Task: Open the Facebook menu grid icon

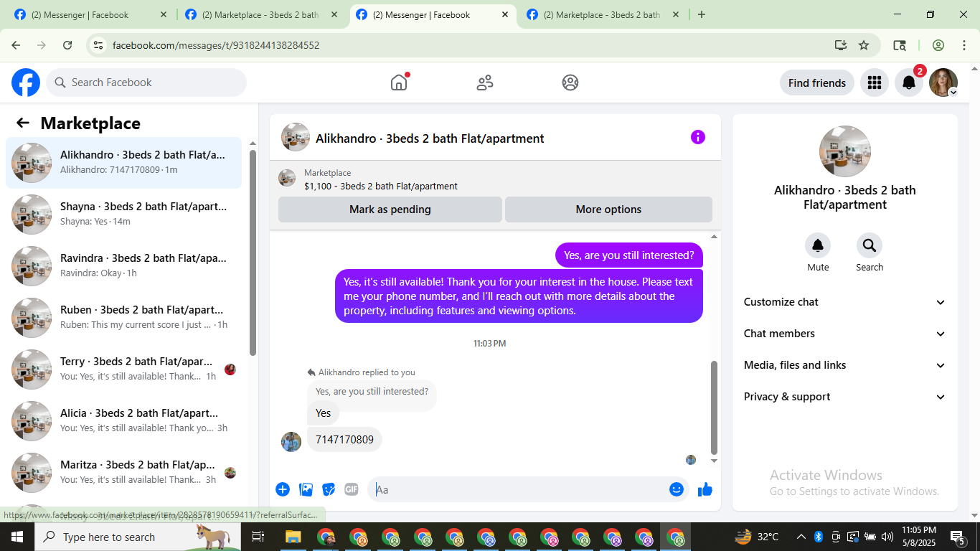Action: 874,83
